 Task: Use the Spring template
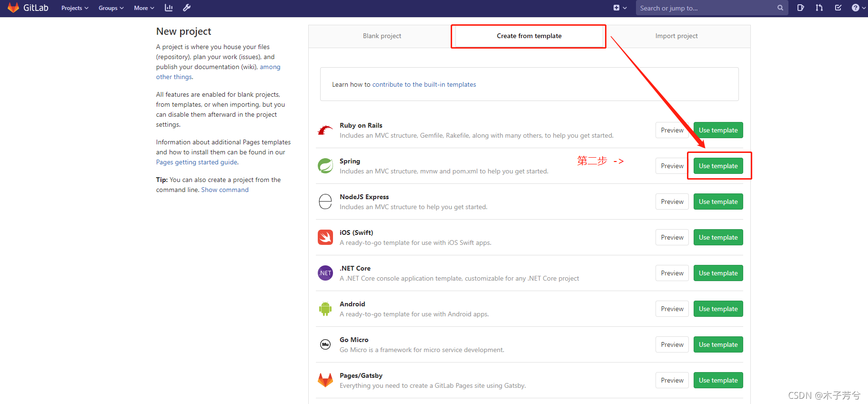718,166
